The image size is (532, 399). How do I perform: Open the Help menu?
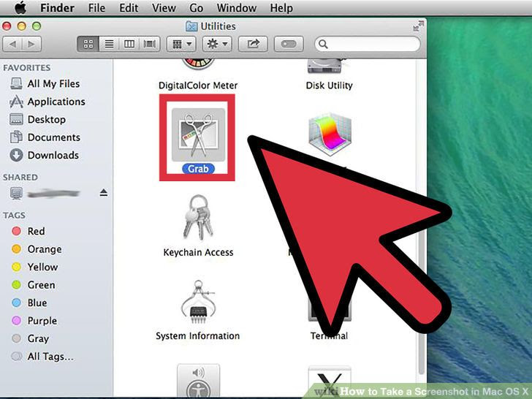click(281, 8)
